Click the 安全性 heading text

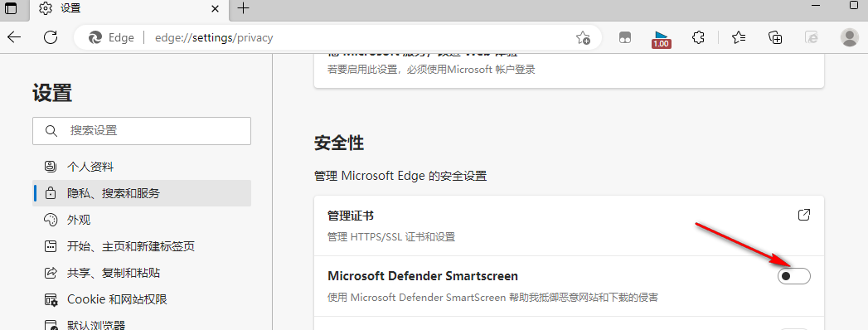[339, 143]
